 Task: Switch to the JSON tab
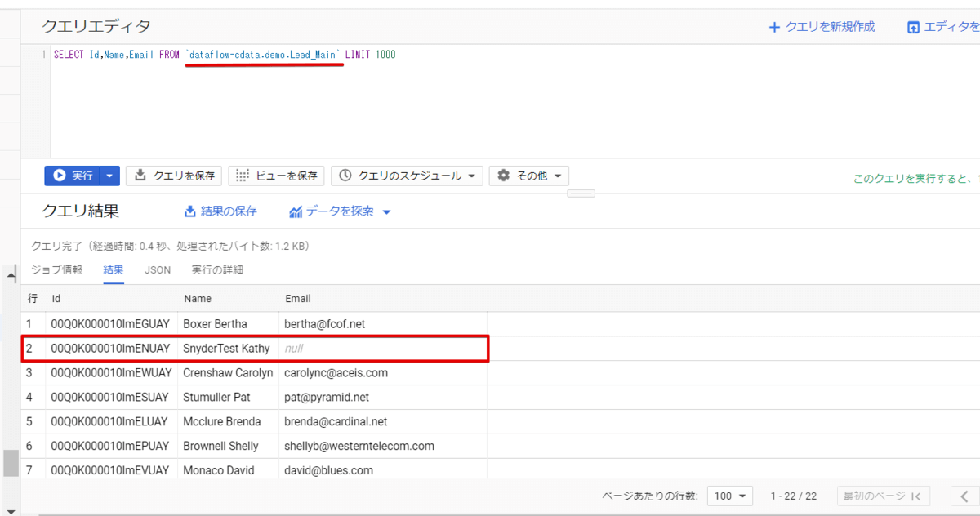[158, 269]
